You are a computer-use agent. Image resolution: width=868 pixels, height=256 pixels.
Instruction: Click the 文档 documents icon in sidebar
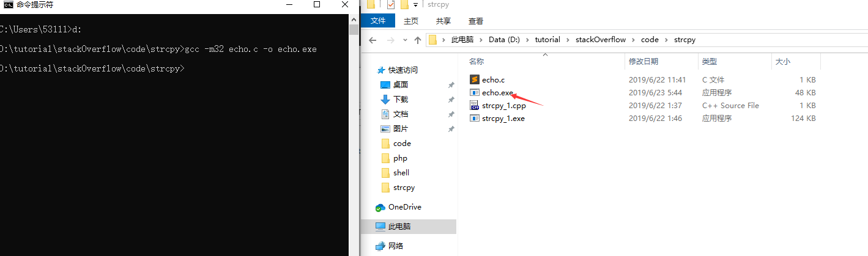coord(385,114)
